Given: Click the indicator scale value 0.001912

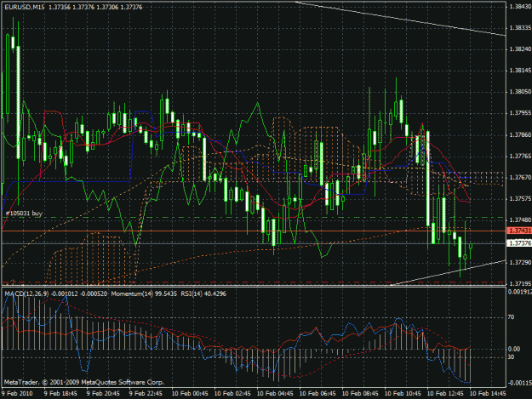Looking at the screenshot, I should [x=520, y=292].
